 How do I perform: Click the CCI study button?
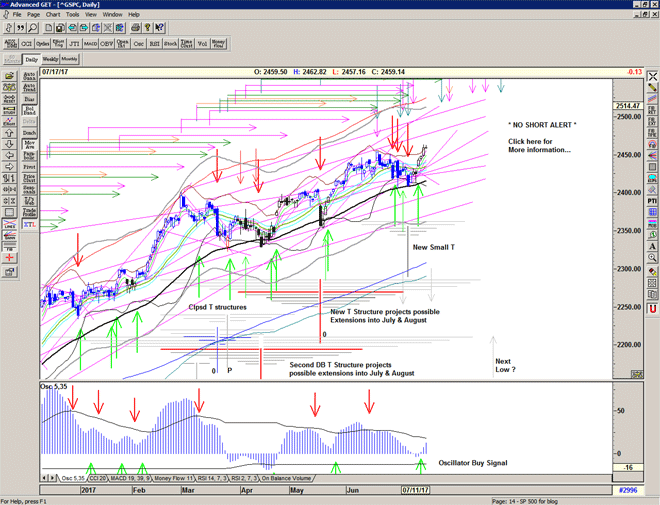point(23,44)
